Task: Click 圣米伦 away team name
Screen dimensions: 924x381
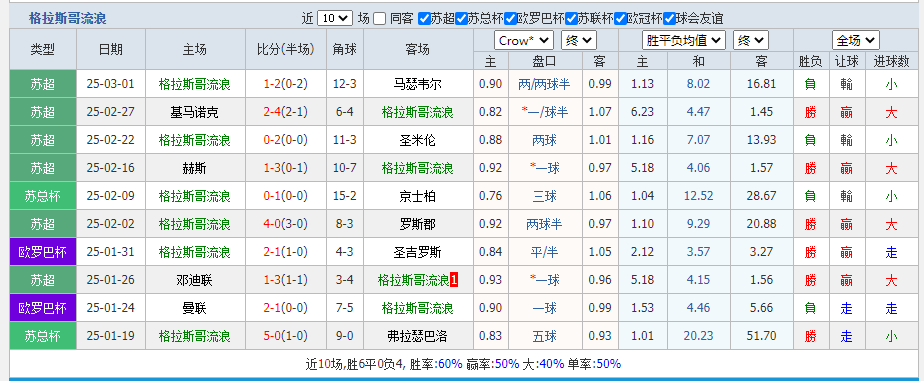Action: coord(417,140)
